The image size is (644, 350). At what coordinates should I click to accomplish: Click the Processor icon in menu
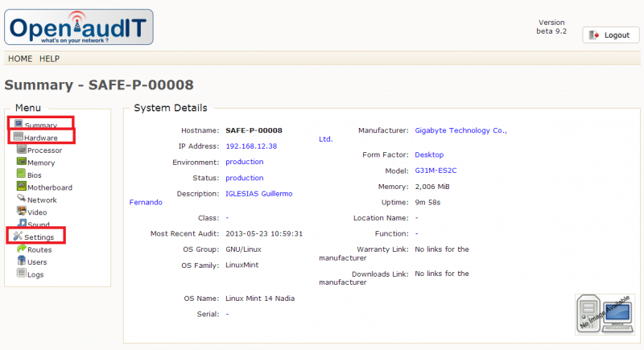click(x=21, y=150)
